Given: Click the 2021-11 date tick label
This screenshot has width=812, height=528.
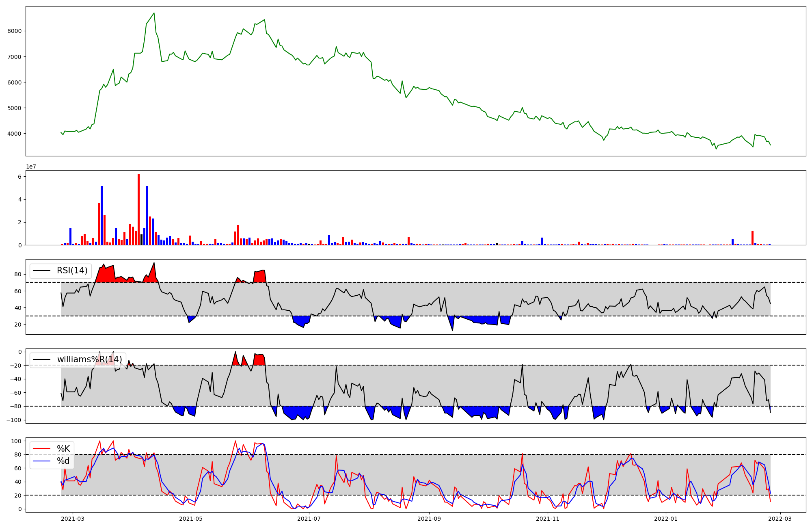Looking at the screenshot, I should [x=548, y=519].
